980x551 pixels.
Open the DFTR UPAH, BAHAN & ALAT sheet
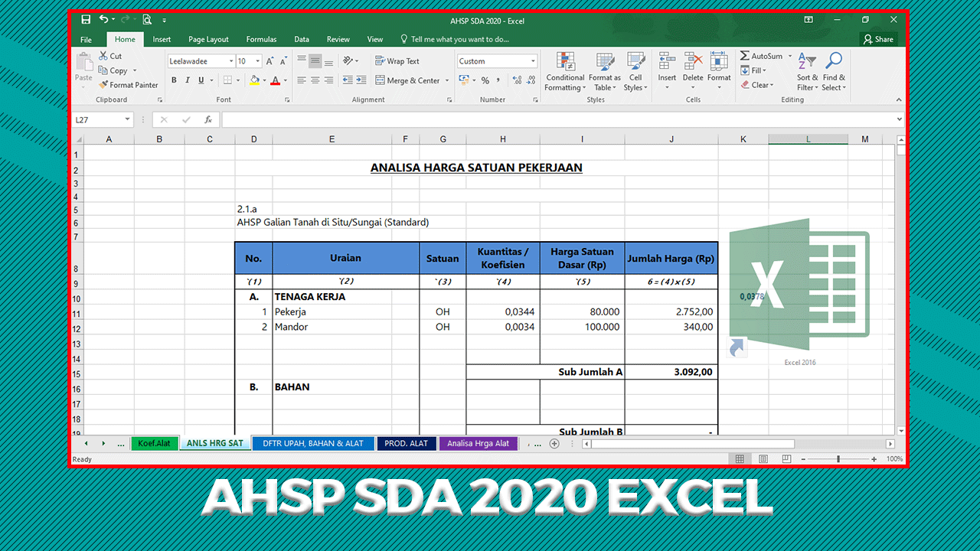[x=313, y=443]
